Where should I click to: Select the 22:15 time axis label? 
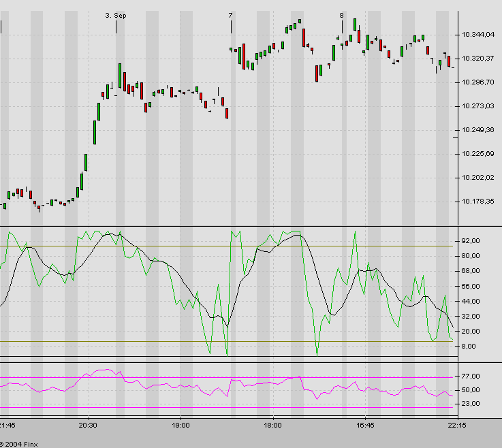[x=456, y=425]
